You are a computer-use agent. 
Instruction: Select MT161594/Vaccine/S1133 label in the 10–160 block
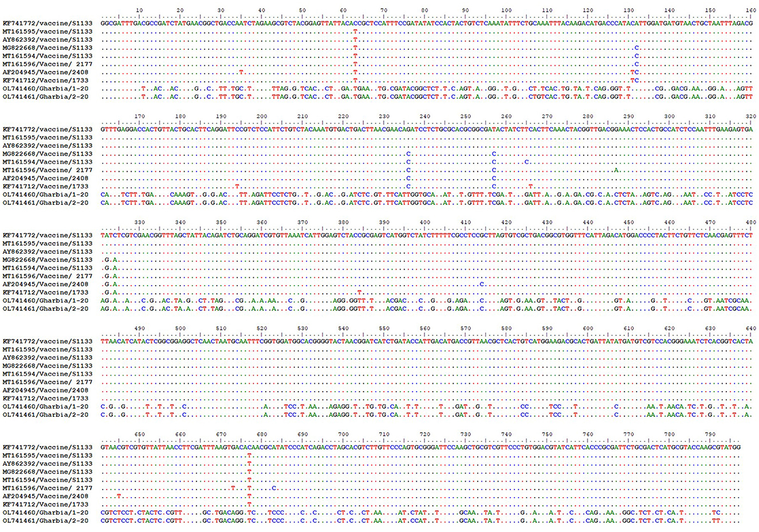tap(48, 56)
